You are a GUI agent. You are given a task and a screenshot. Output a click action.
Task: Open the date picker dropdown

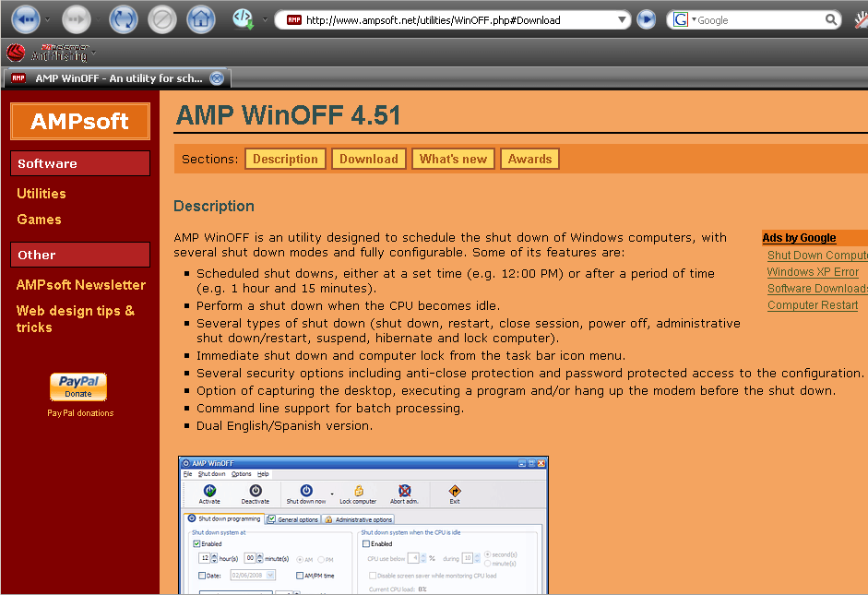coord(270,576)
